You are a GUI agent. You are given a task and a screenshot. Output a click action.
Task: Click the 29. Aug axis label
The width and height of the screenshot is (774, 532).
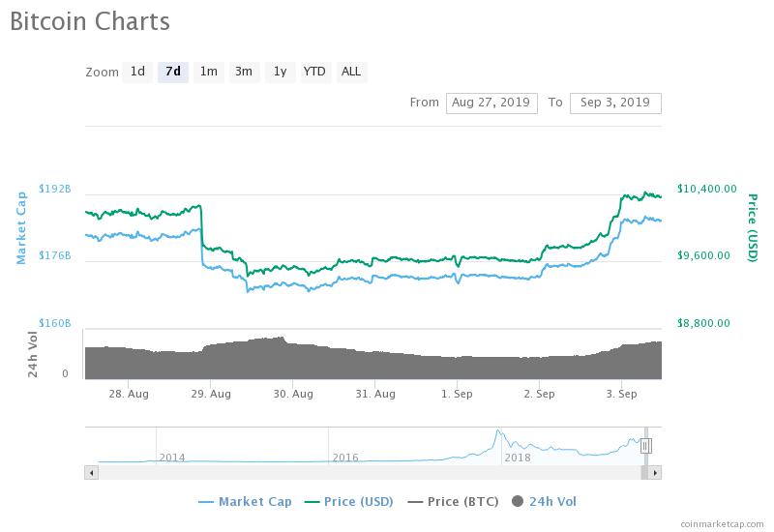pos(211,394)
